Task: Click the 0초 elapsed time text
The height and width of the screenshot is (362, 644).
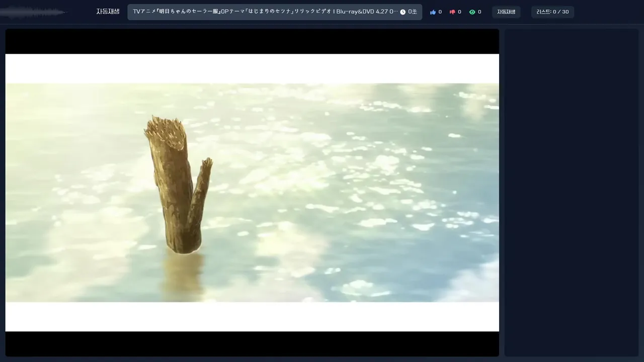Action: pos(412,12)
